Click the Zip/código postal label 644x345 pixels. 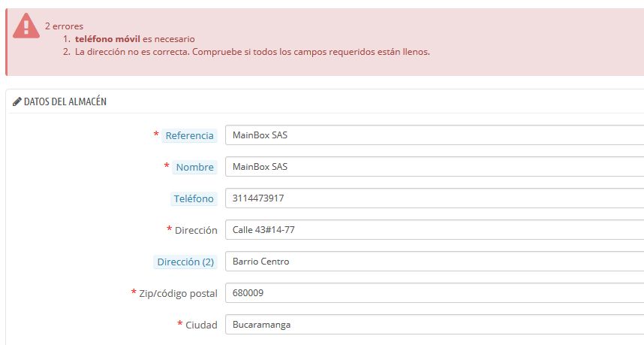179,294
